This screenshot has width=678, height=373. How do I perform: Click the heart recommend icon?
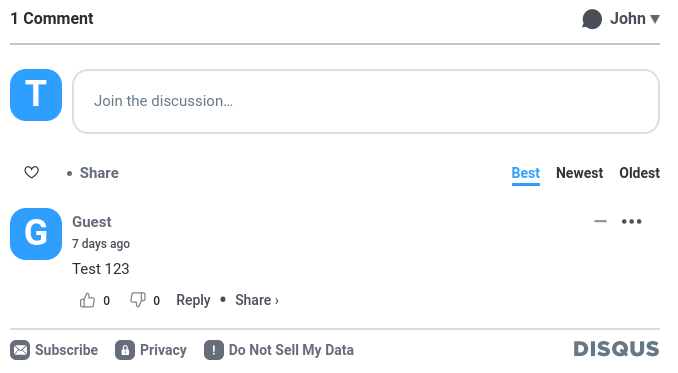31,172
